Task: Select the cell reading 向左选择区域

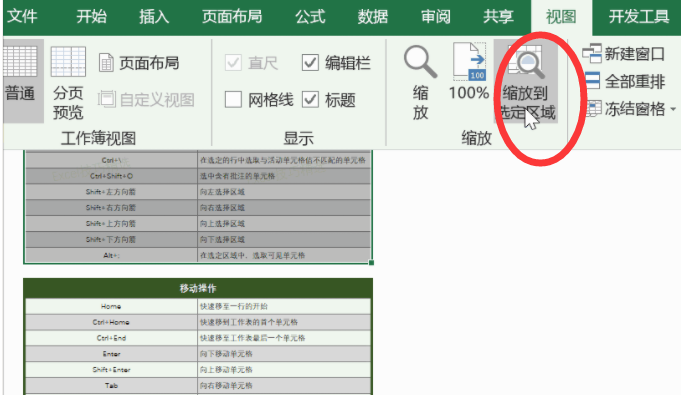Action: [x=284, y=192]
